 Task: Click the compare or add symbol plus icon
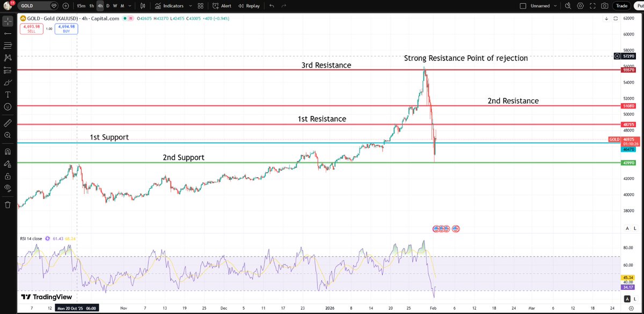click(65, 6)
